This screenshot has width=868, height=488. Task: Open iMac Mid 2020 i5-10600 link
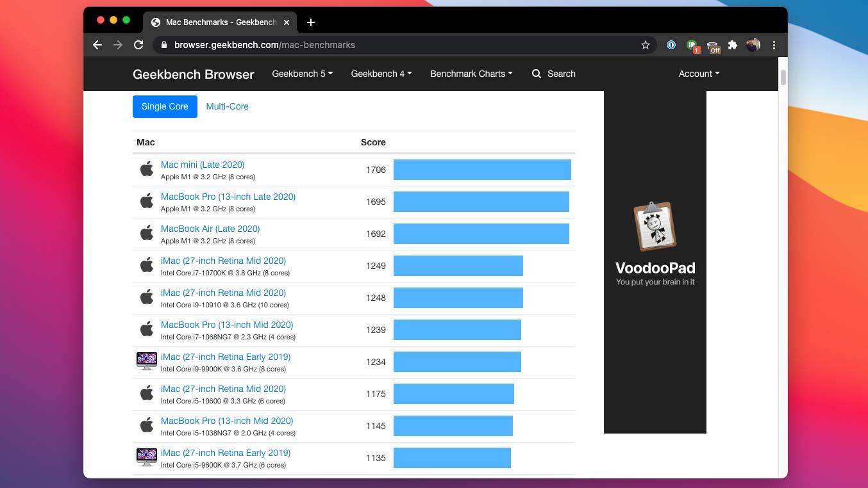coord(223,389)
